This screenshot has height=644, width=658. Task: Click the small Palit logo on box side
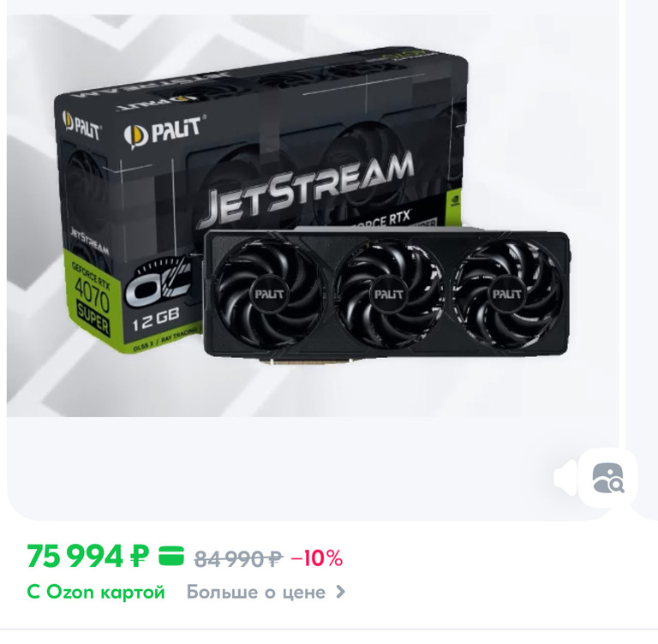81,125
